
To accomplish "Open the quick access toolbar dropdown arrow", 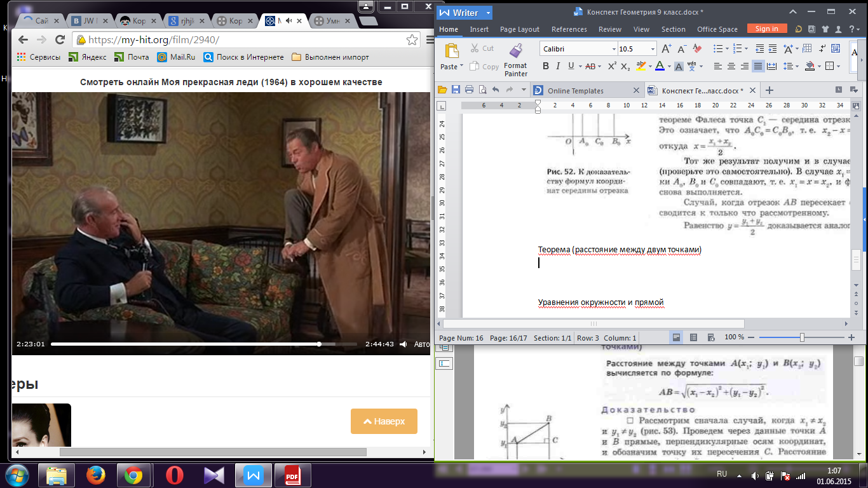I will [x=524, y=90].
